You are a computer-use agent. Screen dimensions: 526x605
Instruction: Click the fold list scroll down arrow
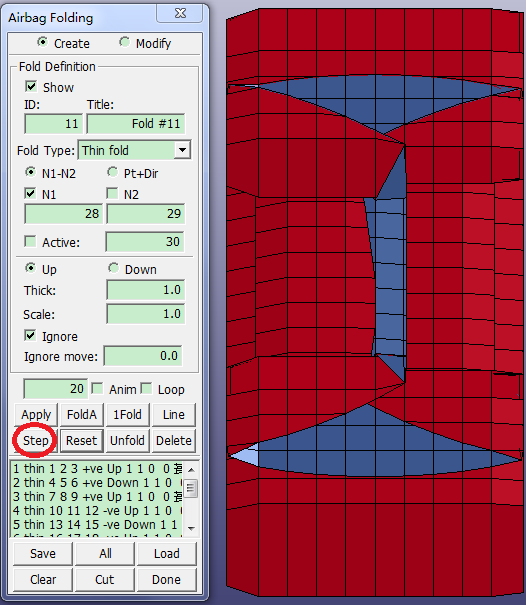191,528
